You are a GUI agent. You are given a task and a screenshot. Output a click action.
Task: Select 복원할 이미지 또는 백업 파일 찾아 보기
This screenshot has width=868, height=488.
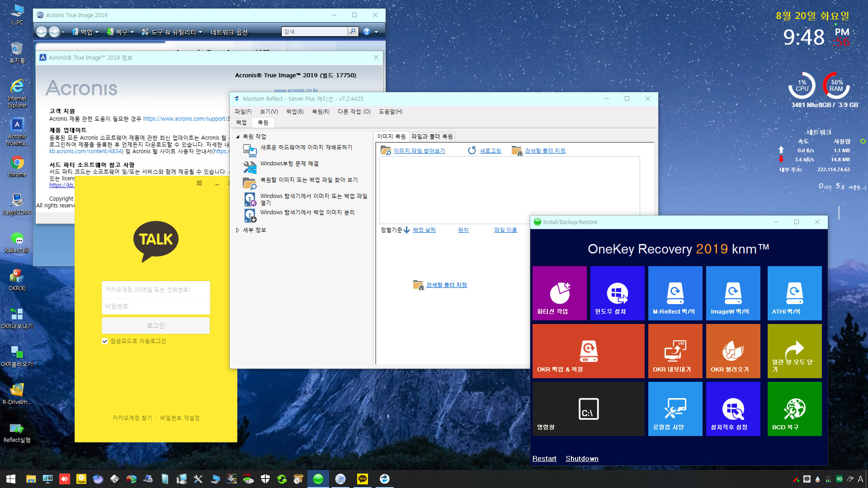tap(309, 180)
